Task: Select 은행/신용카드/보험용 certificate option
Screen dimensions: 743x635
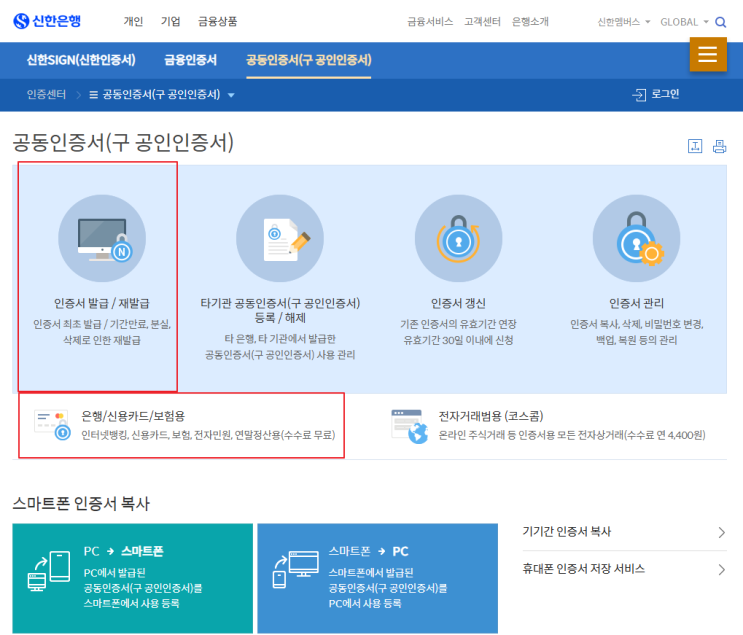Action: 181,425
